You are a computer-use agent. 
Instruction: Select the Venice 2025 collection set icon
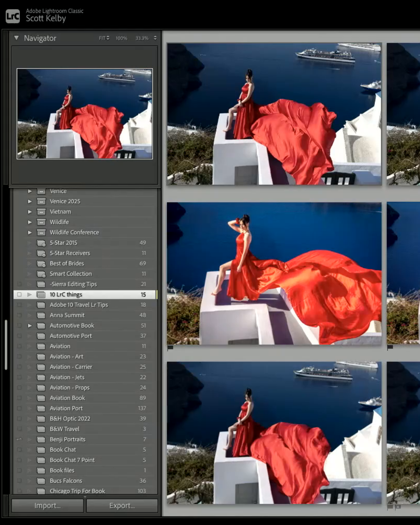tap(41, 201)
